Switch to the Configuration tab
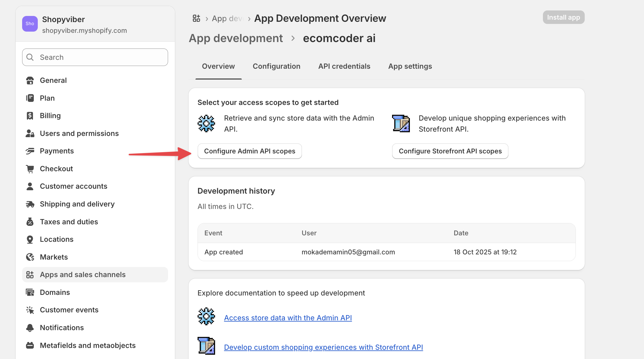 276,66
